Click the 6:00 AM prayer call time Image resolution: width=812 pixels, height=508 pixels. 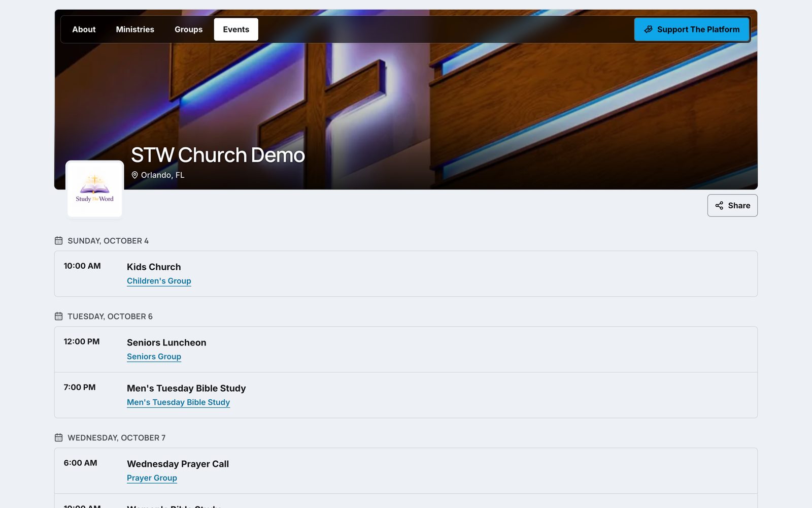pyautogui.click(x=80, y=463)
